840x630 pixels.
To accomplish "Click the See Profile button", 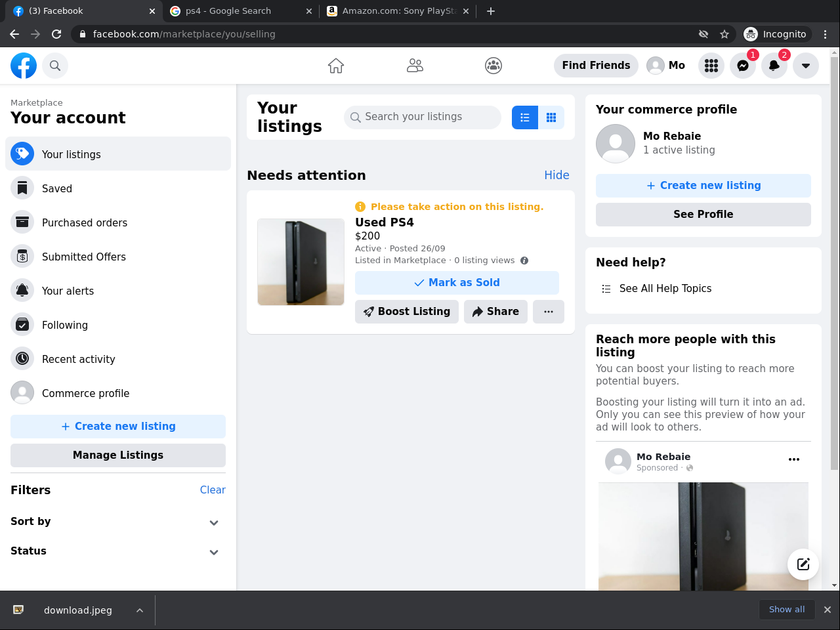I will [x=703, y=215].
